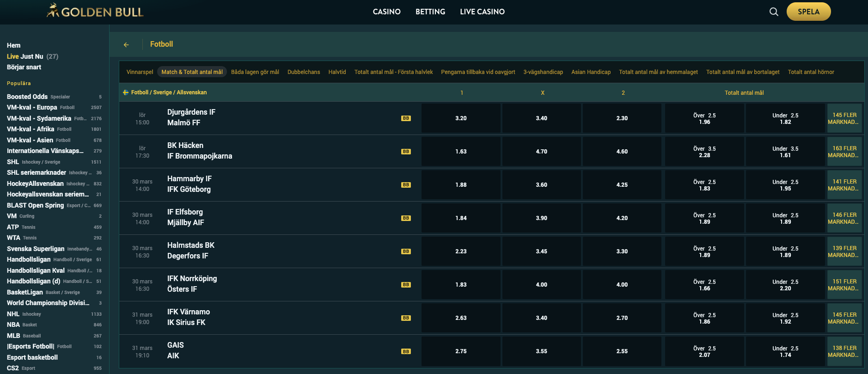This screenshot has height=374, width=868.
Task: Click the BB badge for Hammarby IF match
Action: pyautogui.click(x=406, y=185)
